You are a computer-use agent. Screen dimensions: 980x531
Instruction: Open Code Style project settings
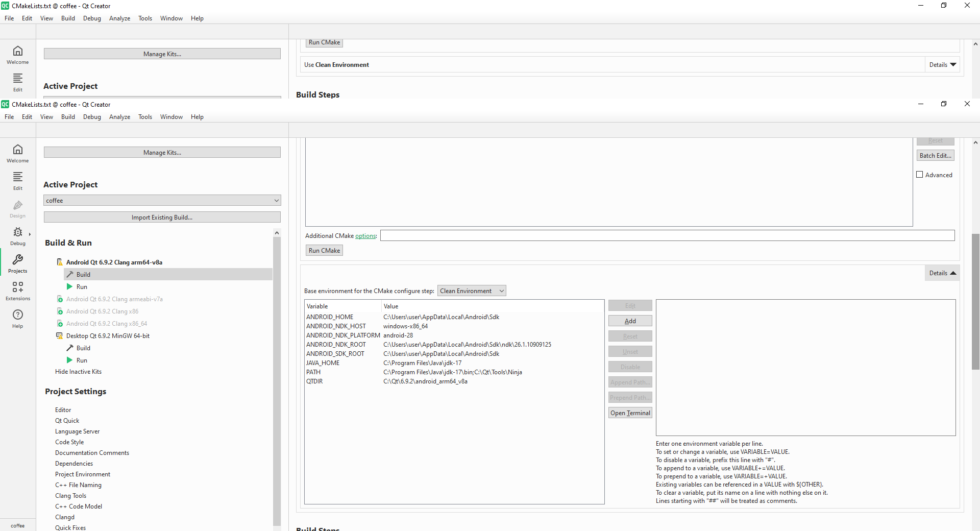click(x=69, y=442)
